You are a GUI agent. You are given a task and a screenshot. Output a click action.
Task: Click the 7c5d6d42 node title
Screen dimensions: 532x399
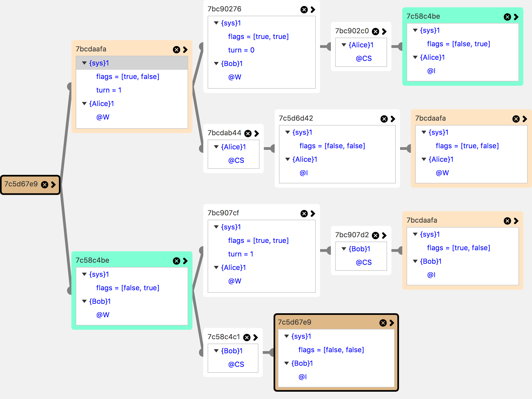296,118
